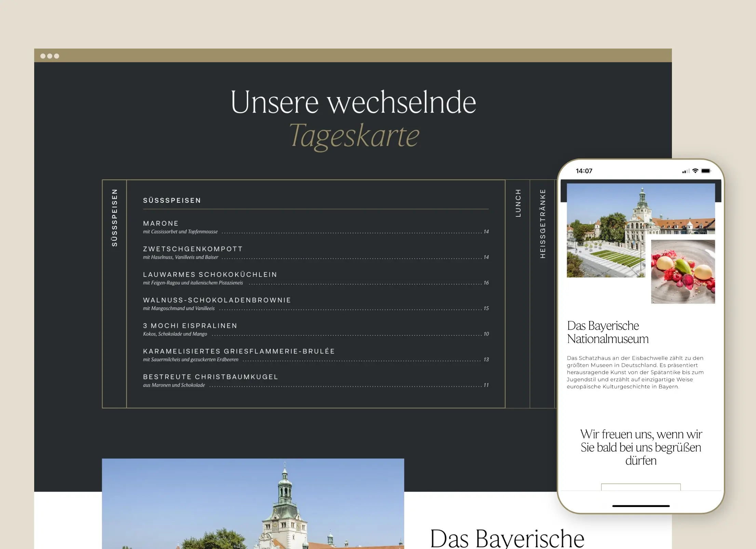Select Karamelisiertes Griesflammerie-Brulée entry
The image size is (756, 549).
pos(239,351)
